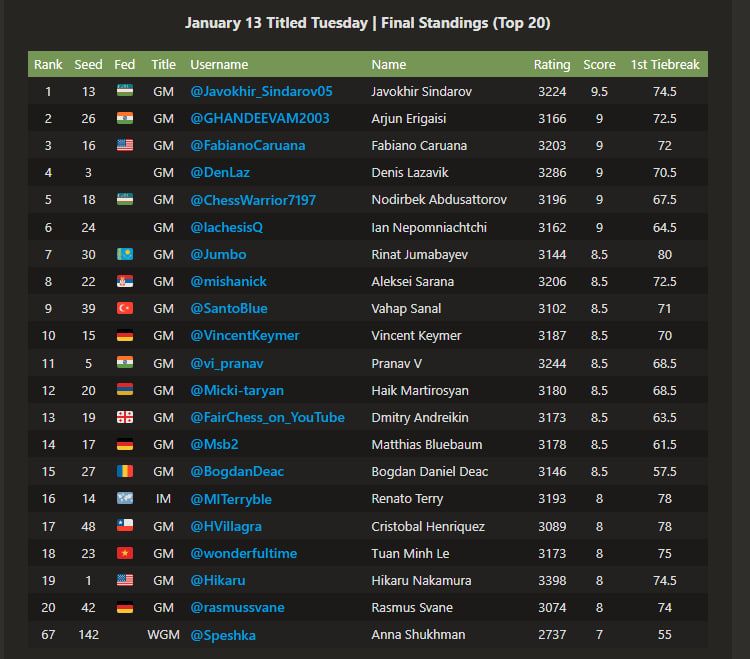This screenshot has width=750, height=659.
Task: Open the @FairChess_on_YouTube username link
Action: coord(267,417)
